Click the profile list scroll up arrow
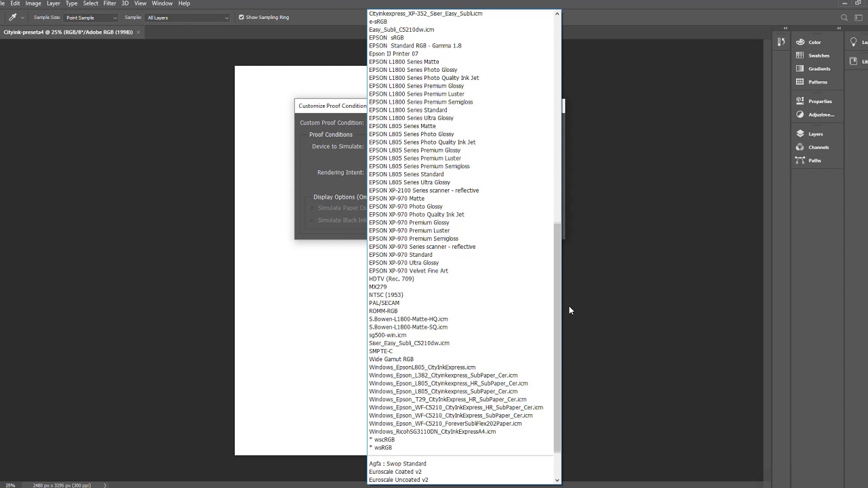This screenshot has height=488, width=868. (x=557, y=13)
